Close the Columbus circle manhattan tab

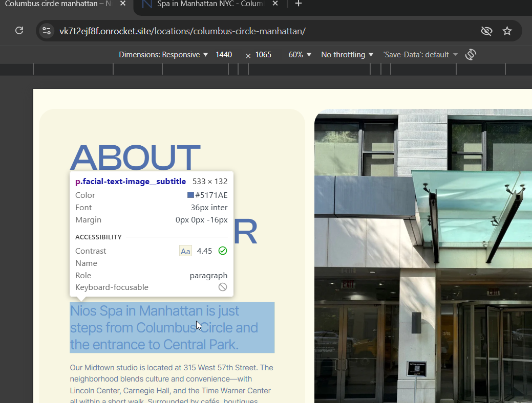click(122, 4)
